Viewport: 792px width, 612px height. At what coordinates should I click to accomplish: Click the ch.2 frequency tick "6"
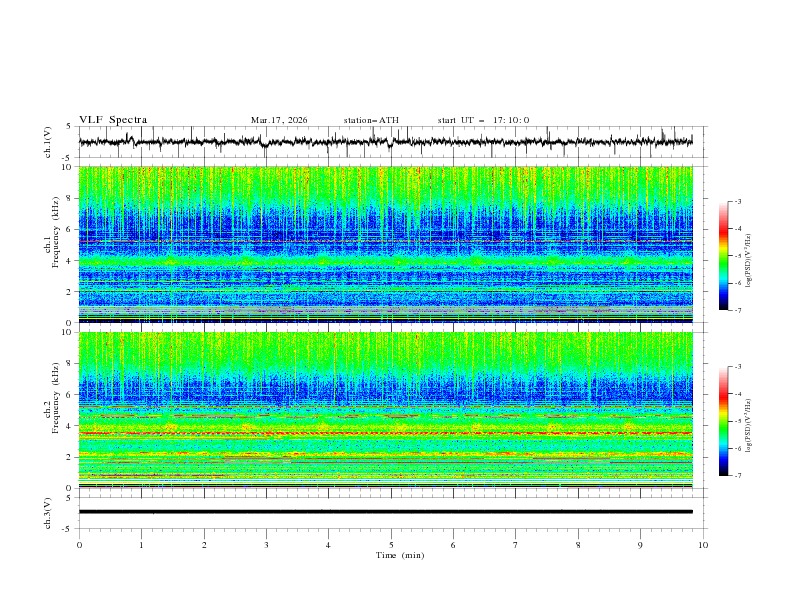71,395
